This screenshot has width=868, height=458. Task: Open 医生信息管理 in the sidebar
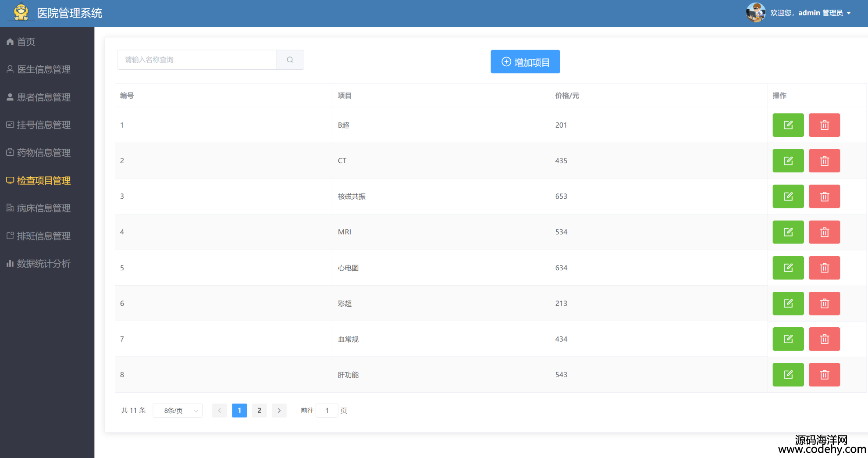44,69
